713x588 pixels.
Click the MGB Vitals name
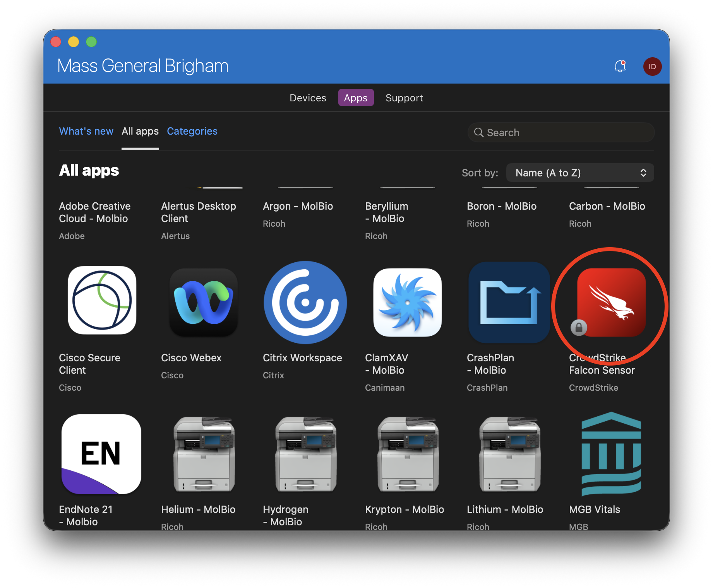click(x=595, y=509)
